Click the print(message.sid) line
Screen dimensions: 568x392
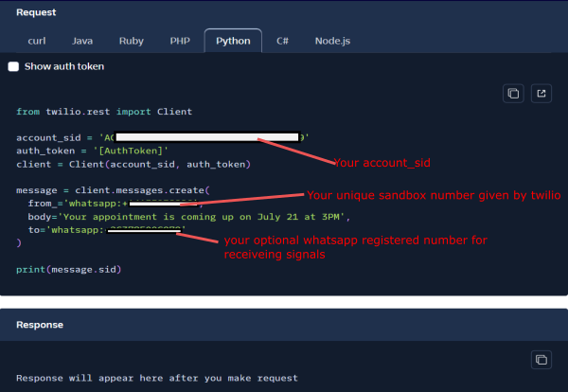pos(69,270)
